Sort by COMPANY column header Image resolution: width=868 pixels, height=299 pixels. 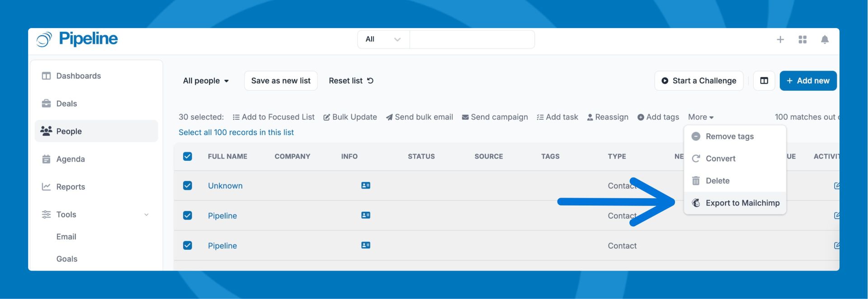[x=292, y=156]
